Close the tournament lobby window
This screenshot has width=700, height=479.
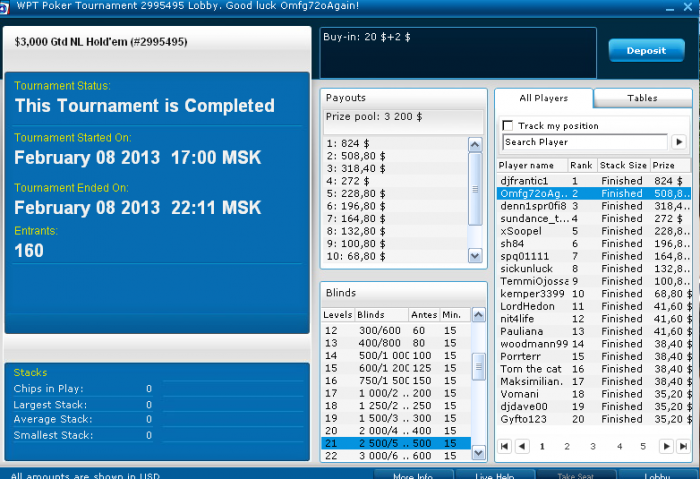tap(688, 7)
